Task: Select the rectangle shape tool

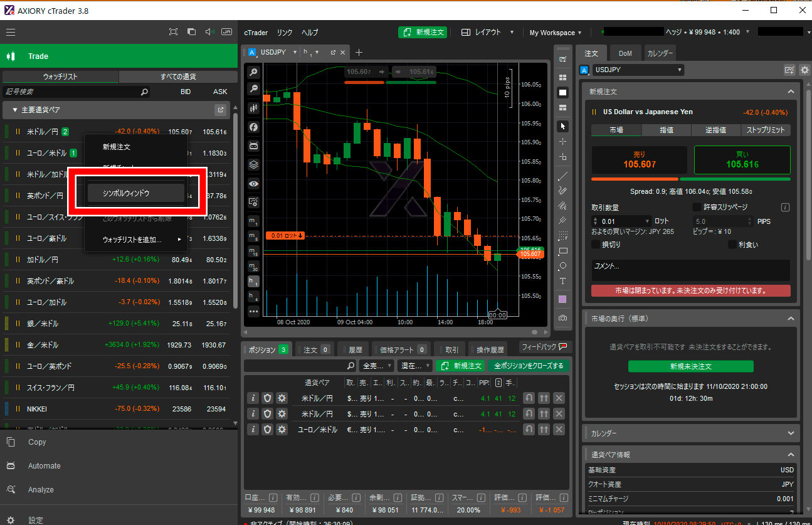Action: [x=562, y=251]
